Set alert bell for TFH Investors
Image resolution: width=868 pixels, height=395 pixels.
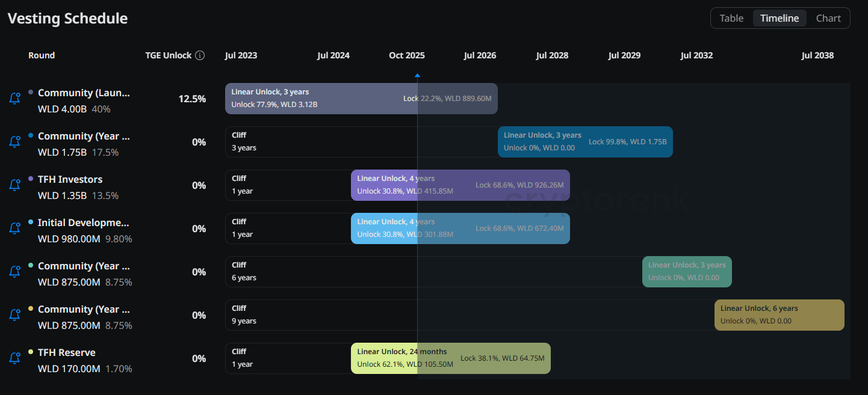tap(15, 185)
